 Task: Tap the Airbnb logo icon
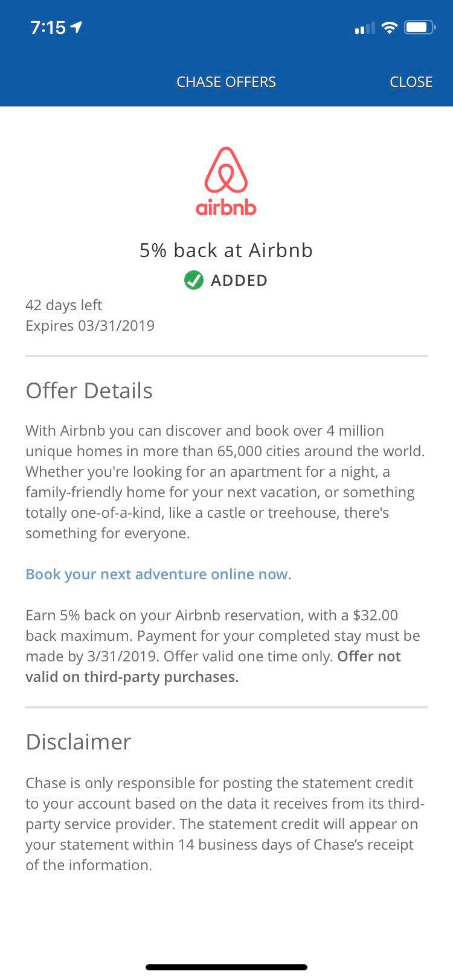click(226, 170)
